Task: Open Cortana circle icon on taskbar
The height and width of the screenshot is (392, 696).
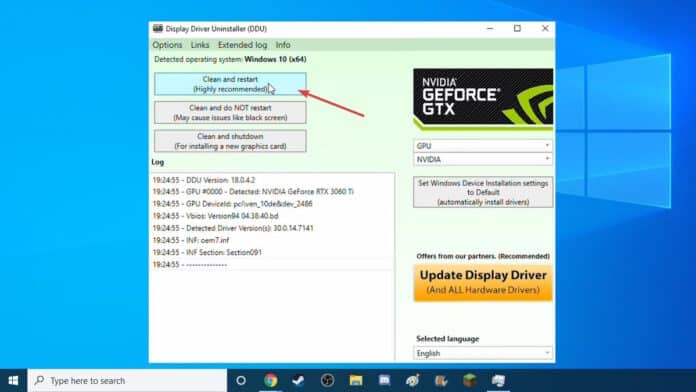Action: click(x=241, y=380)
